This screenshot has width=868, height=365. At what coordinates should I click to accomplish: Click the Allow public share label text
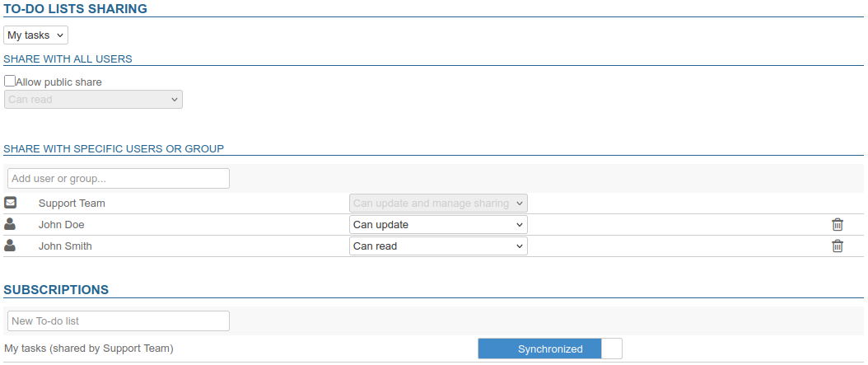58,82
